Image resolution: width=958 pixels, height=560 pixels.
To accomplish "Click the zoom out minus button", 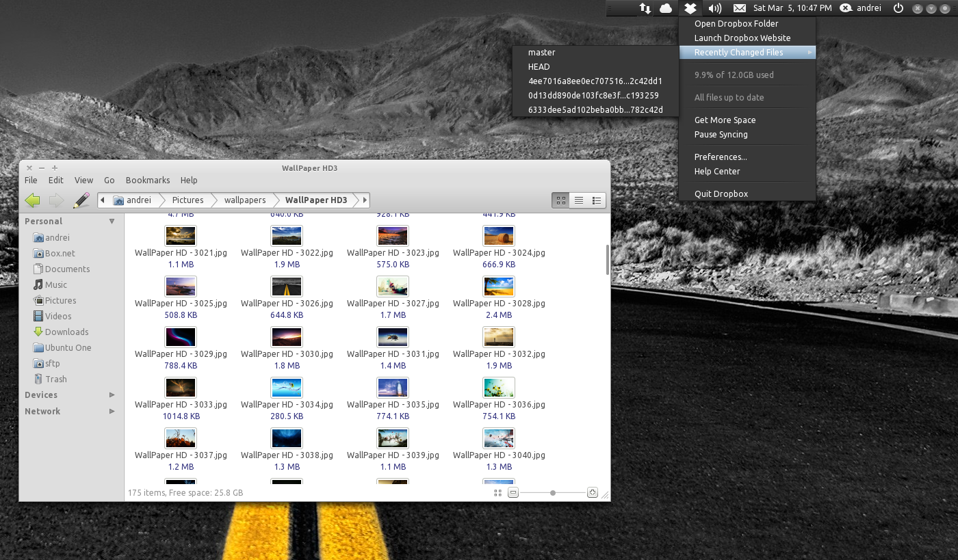I will coord(513,493).
